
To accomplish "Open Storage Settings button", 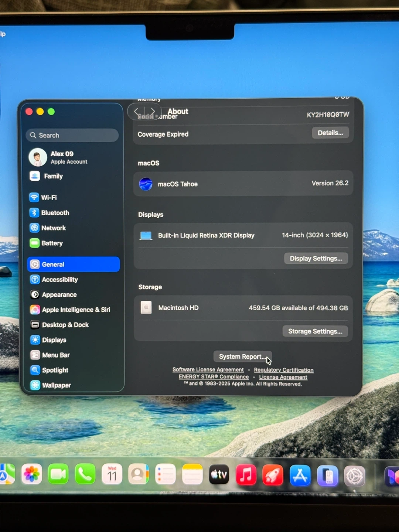I will tap(315, 331).
